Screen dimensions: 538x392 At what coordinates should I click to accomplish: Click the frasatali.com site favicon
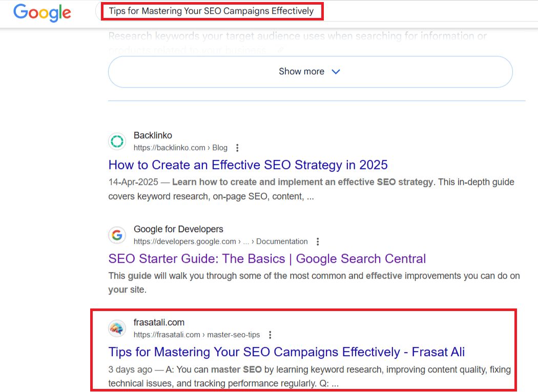[x=117, y=328]
